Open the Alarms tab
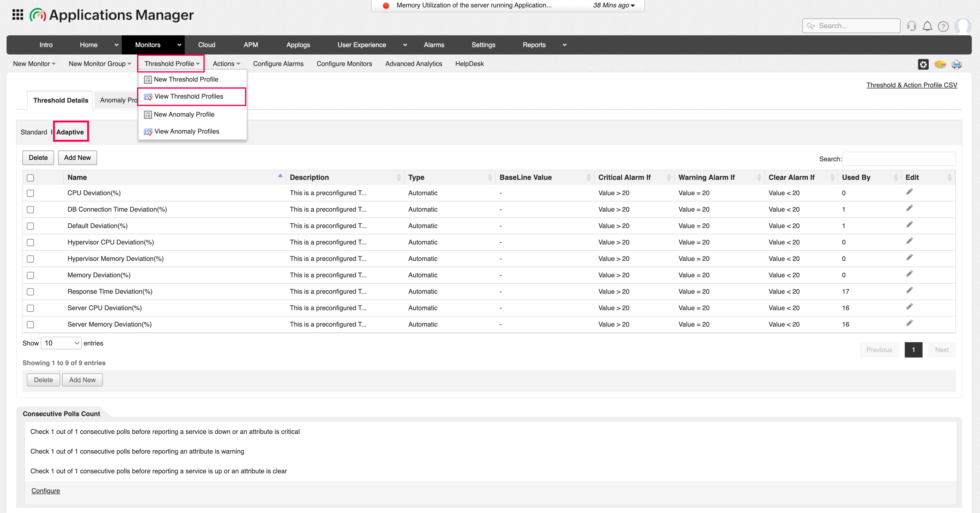 tap(434, 45)
